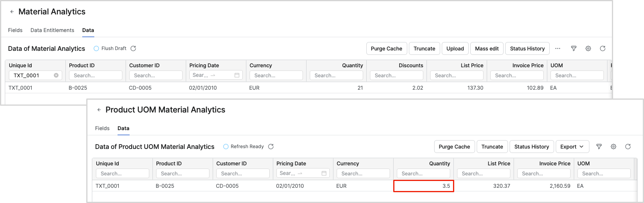Click refresh icon next to Refresh Ready

click(x=271, y=147)
